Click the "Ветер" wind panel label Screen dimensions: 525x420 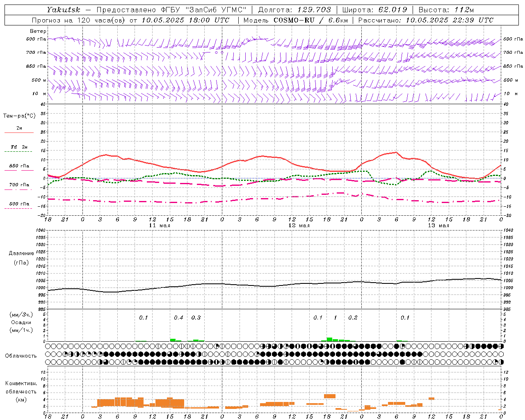38,31
